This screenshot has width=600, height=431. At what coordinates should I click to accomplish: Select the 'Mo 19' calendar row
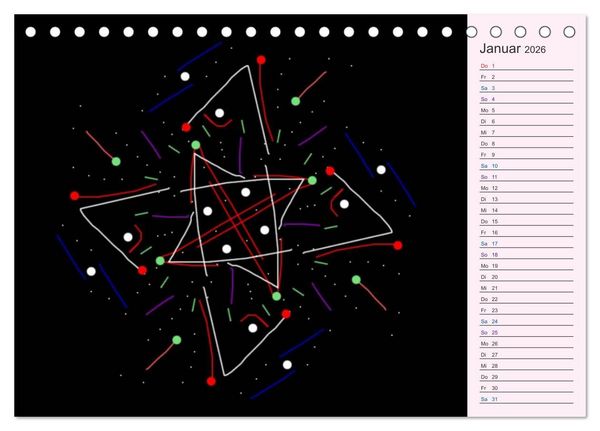click(x=527, y=266)
